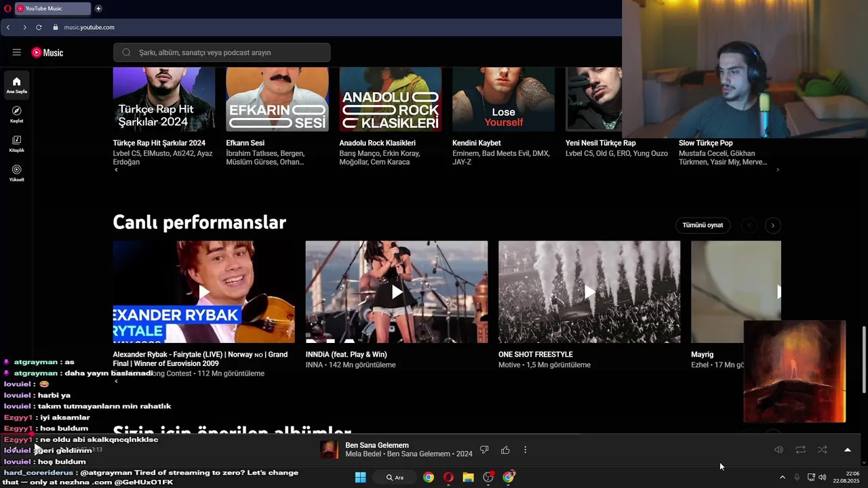Open INNA artist link
868x488 pixels.
314,365
